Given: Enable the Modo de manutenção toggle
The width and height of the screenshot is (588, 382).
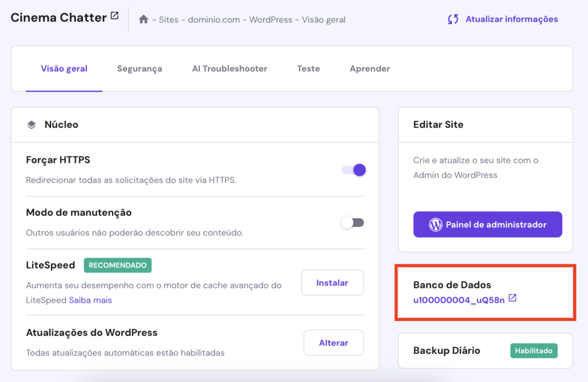Looking at the screenshot, I should tap(353, 222).
